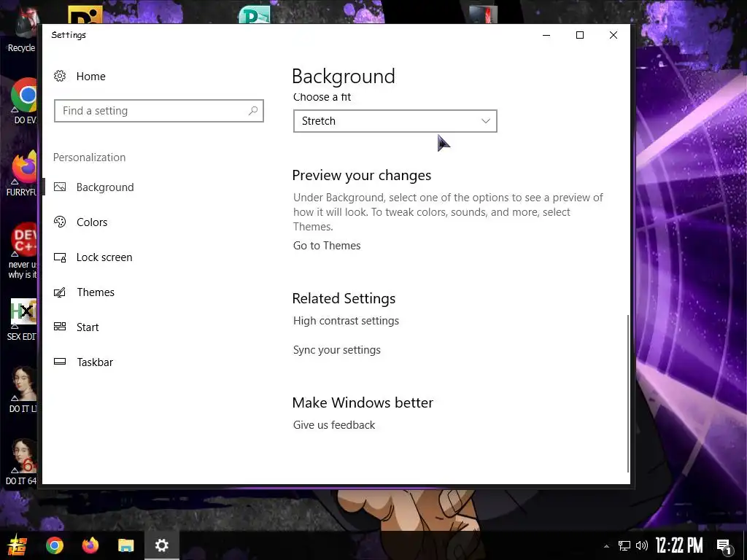Screen dimensions: 747x560
Task: Open the volume speaker tray icon
Action: click(x=642, y=545)
